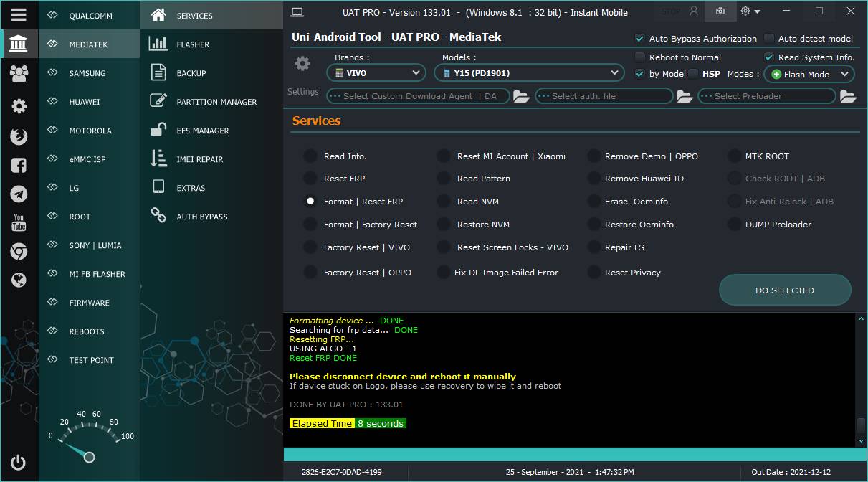Screen dimensions: 868x482
Task: Click the Settings gear beside Brands
Action: point(302,64)
